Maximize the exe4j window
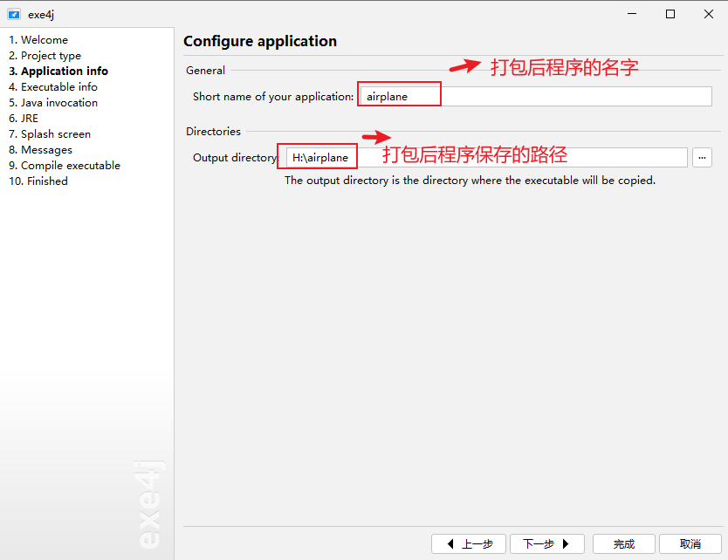The width and height of the screenshot is (728, 560). click(x=670, y=14)
